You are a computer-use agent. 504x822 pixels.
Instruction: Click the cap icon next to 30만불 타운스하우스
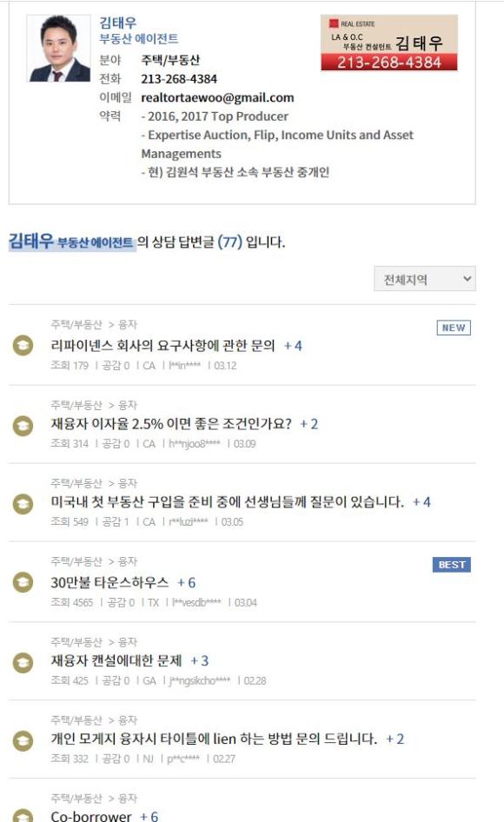click(x=23, y=582)
